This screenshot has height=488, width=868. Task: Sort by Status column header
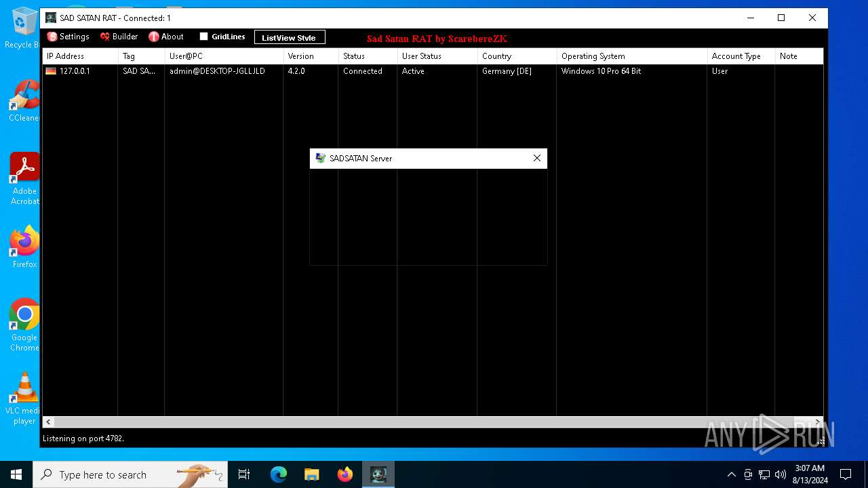click(368, 56)
